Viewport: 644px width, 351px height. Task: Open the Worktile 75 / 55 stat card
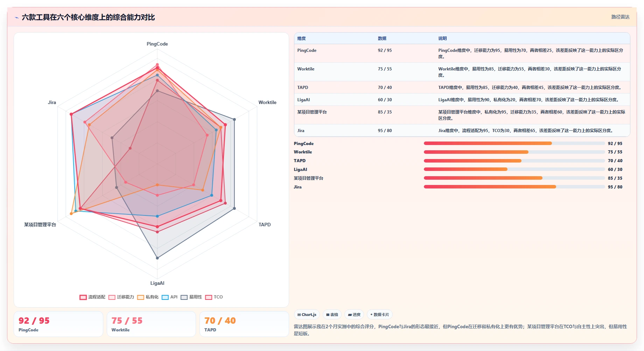[x=151, y=324]
